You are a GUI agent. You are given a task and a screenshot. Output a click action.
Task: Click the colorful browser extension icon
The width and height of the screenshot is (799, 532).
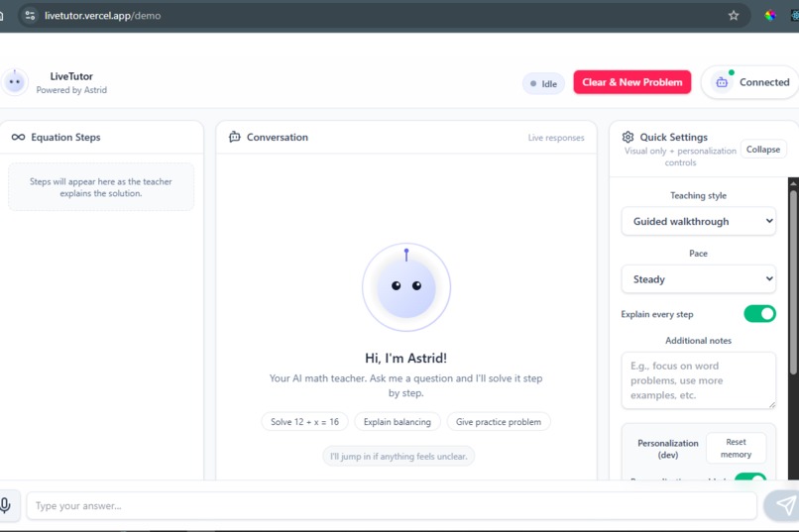(770, 15)
